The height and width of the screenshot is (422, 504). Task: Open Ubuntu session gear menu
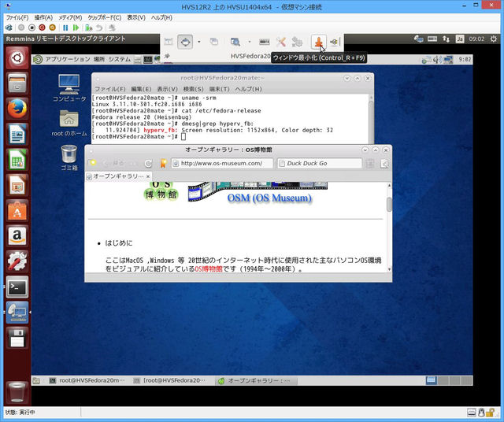coord(494,39)
